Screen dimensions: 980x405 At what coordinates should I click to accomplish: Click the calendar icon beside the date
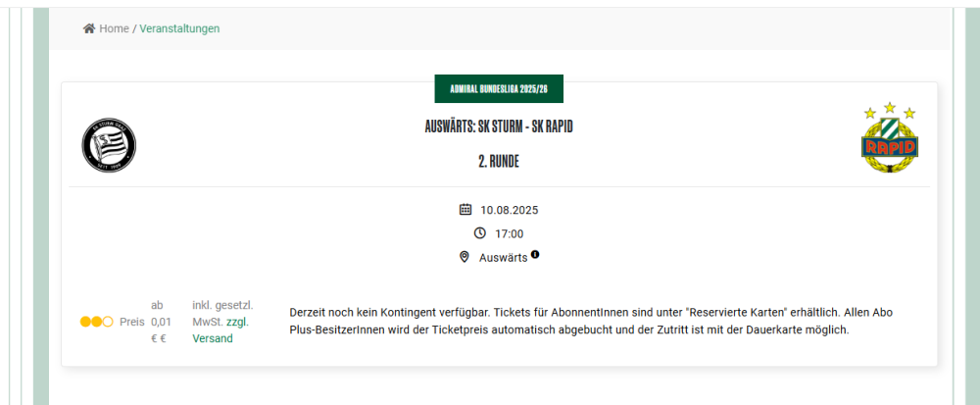465,209
